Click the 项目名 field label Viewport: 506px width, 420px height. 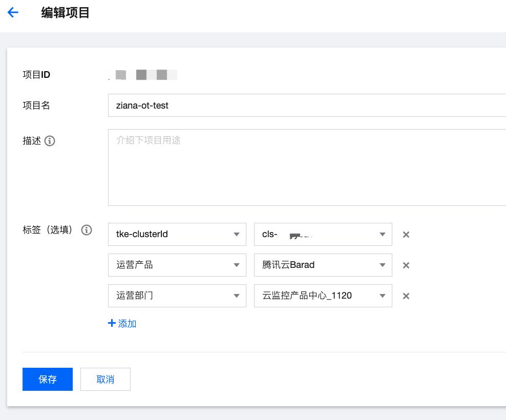tap(36, 106)
